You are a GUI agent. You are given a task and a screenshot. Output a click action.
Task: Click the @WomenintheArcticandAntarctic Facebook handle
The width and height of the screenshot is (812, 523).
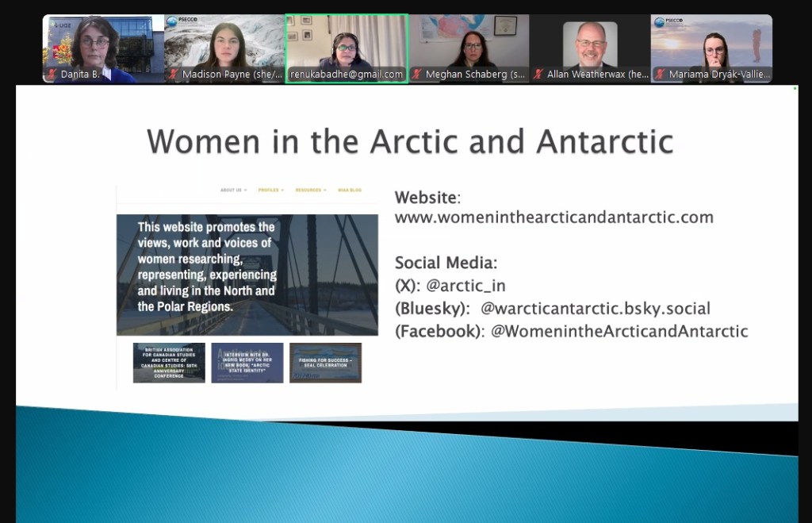coord(619,332)
